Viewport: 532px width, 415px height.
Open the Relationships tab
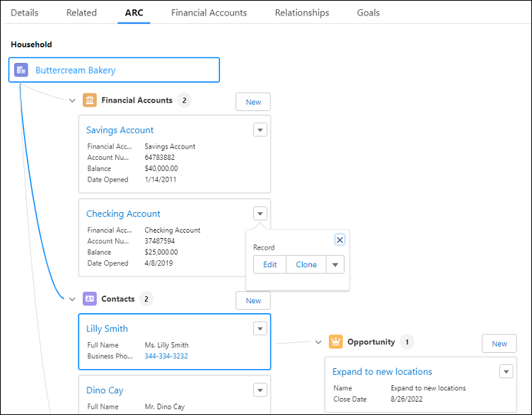[301, 13]
